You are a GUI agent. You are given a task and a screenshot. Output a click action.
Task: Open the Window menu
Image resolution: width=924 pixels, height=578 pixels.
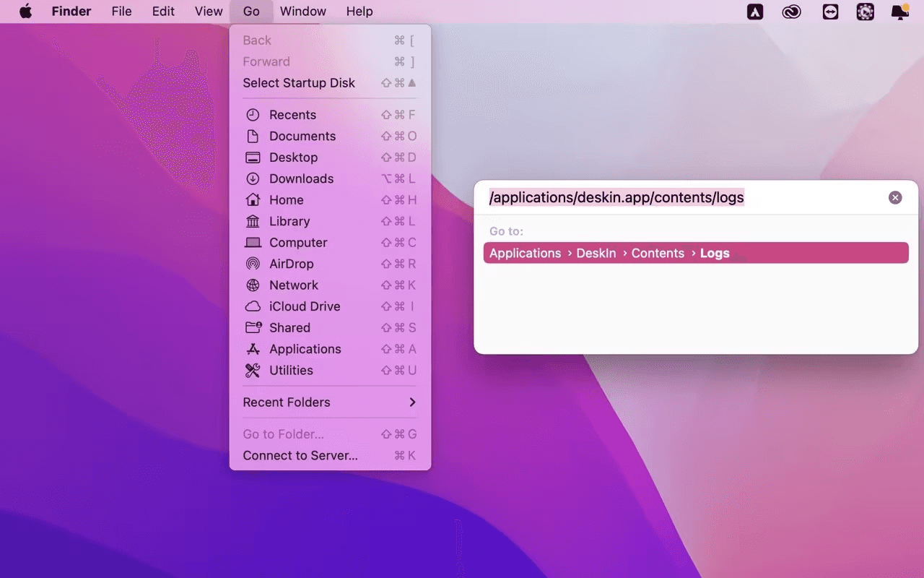coord(303,12)
